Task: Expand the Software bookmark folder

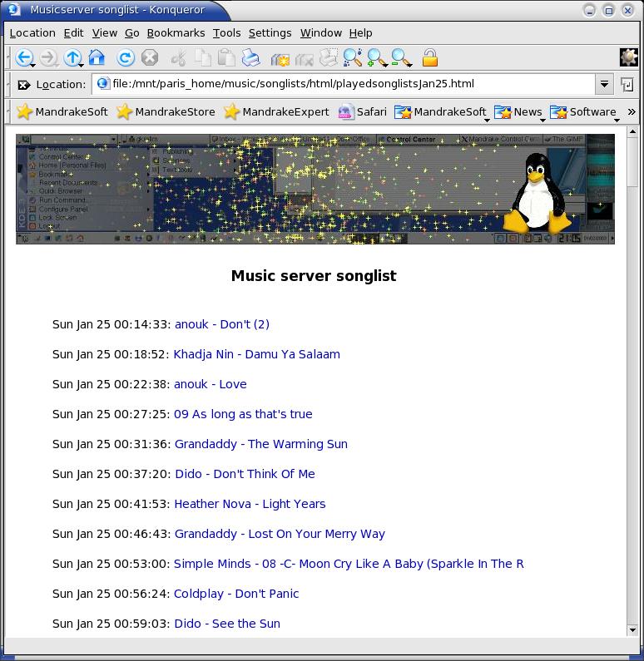Action: pos(585,112)
